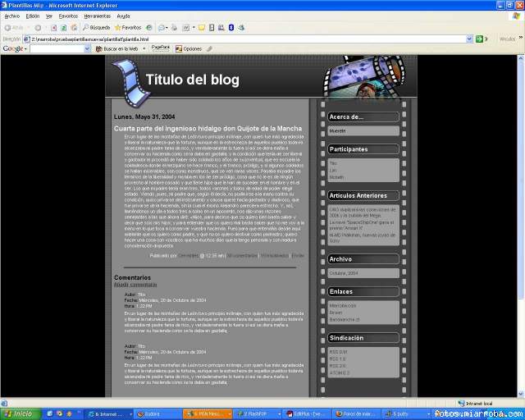Click the Research book toolbar icon
Viewport: 525px width, 420px height.
[x=212, y=28]
